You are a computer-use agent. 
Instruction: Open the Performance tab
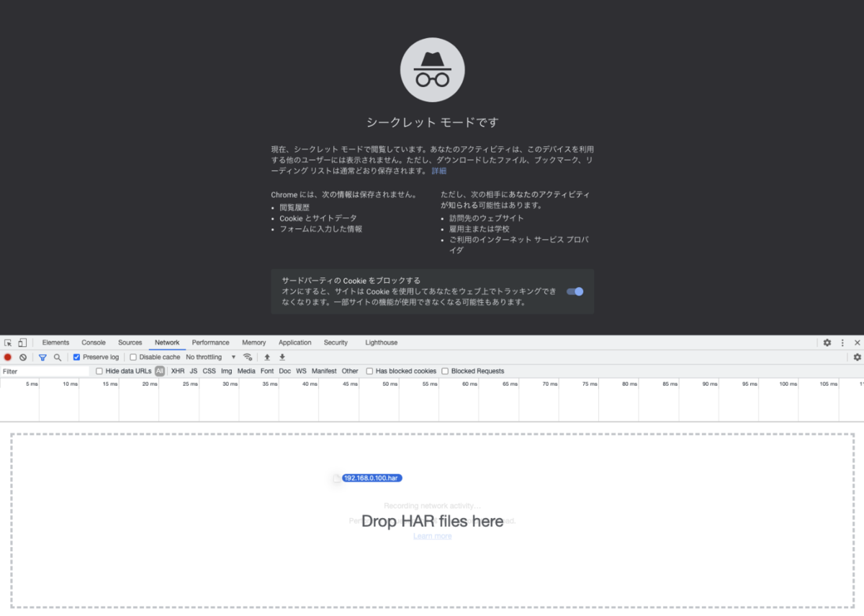click(210, 343)
